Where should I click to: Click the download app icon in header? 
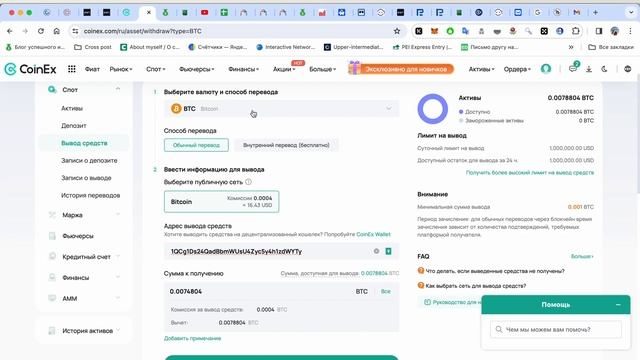pos(589,69)
